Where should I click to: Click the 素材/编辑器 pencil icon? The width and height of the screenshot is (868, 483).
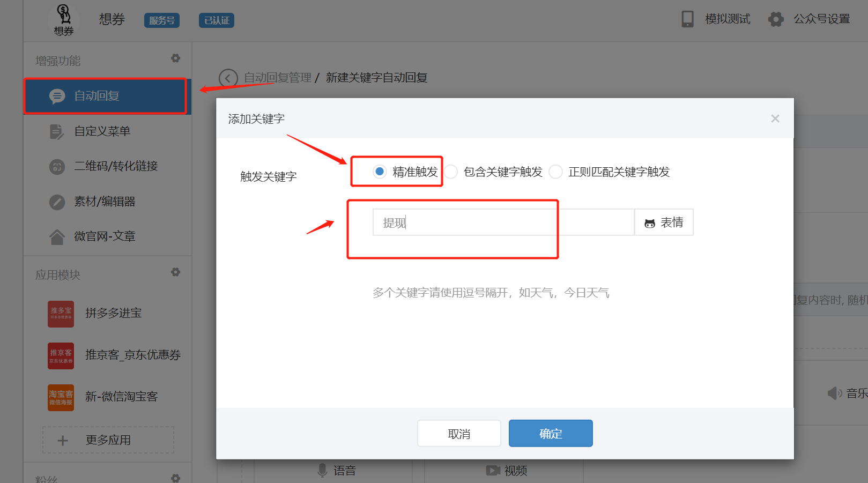57,202
